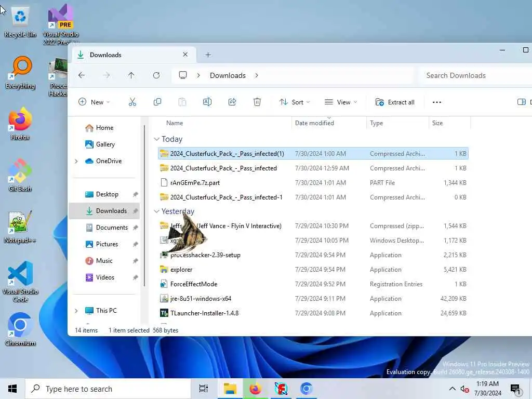Click the muted volume tray icon

click(465, 389)
